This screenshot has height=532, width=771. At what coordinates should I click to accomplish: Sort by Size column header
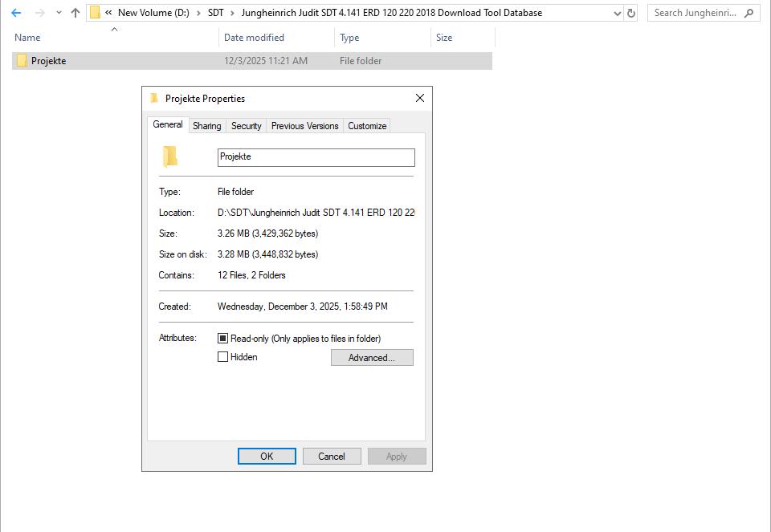pos(444,38)
